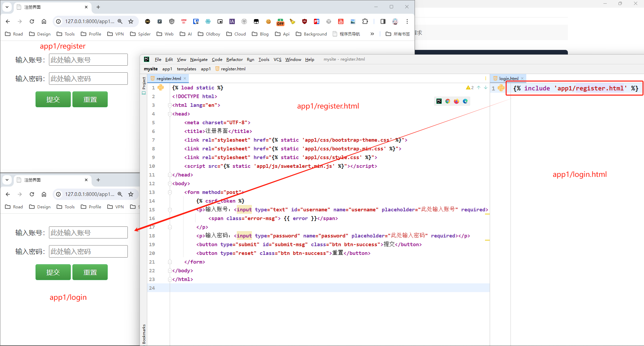644x346 pixels.
Task: Preview in Chrome from editor browser icons
Action: click(448, 101)
